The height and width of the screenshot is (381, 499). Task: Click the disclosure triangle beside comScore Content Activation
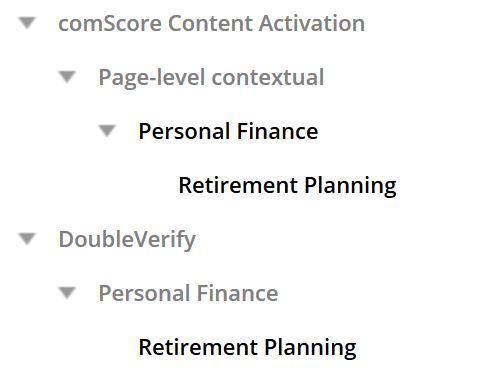click(x=27, y=23)
